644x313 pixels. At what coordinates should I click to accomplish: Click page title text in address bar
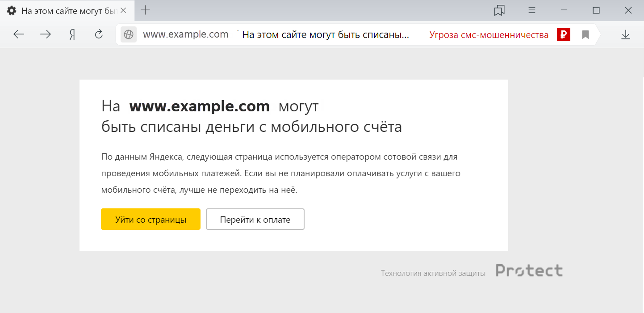[x=326, y=35]
